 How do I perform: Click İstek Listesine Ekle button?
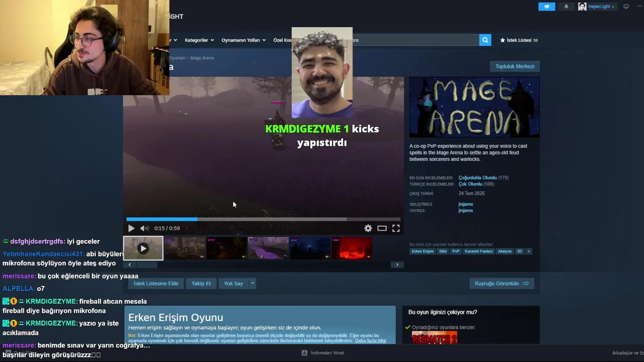(156, 284)
